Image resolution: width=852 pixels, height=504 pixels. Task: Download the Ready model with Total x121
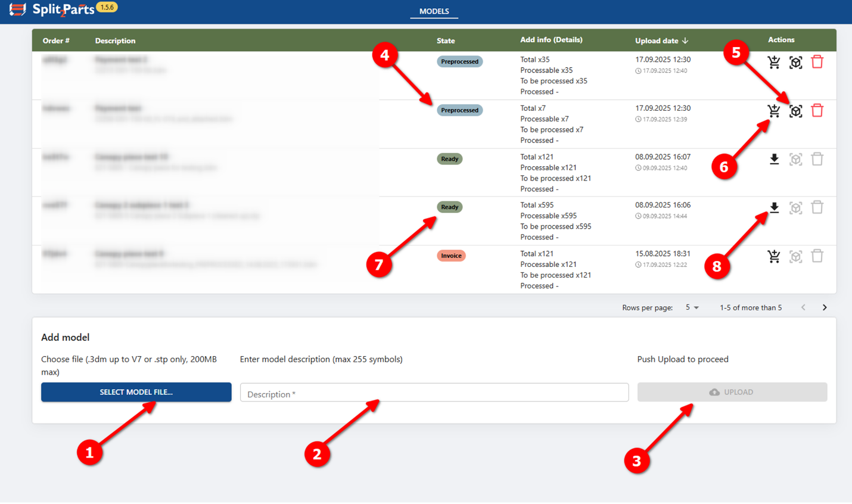tap(774, 159)
